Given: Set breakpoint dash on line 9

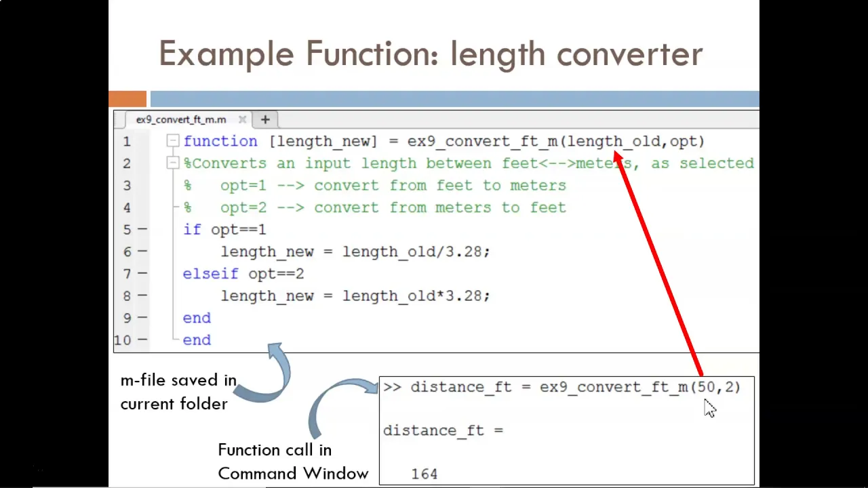Looking at the screenshot, I should [142, 317].
